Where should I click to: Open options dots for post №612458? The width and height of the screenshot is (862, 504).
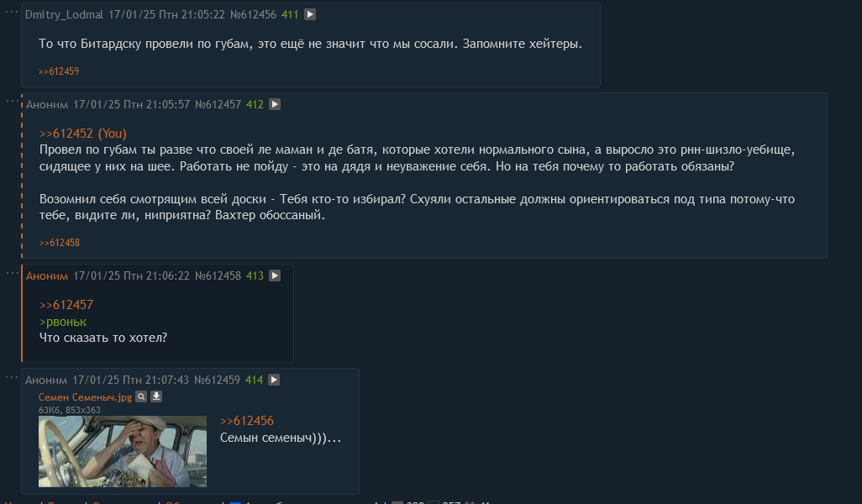(x=11, y=273)
